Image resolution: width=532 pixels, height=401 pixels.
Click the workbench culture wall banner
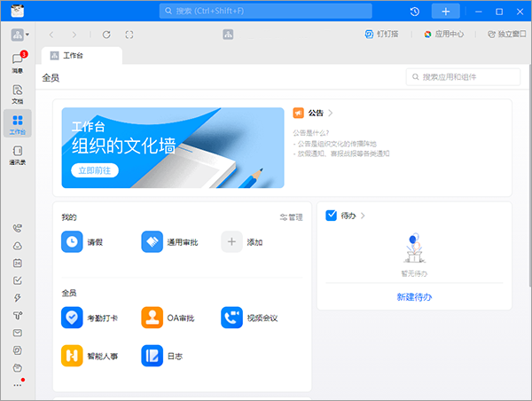(173, 147)
